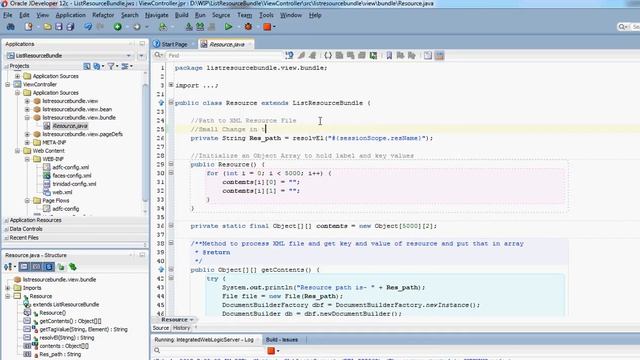The image size is (640, 360).
Task: Open the application menu arrow button
Action: point(142,56)
